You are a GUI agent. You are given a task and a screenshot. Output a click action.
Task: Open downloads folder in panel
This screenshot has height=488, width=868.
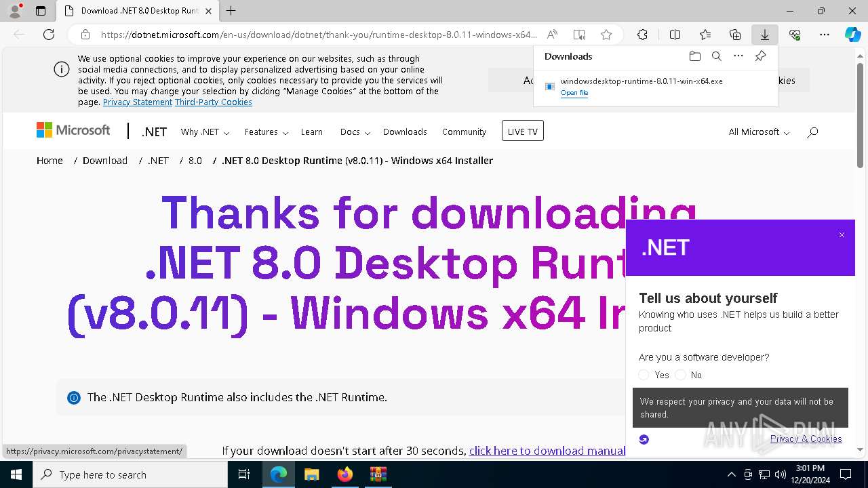[x=694, y=56]
